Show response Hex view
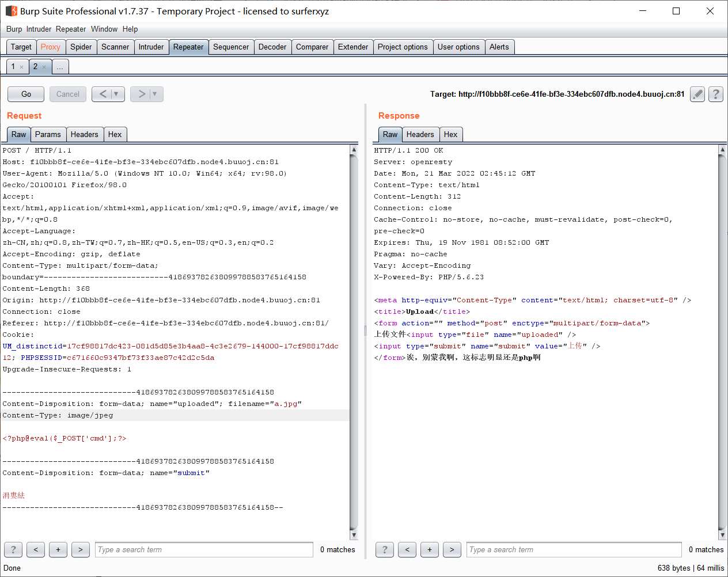Image resolution: width=728 pixels, height=577 pixels. click(x=451, y=135)
